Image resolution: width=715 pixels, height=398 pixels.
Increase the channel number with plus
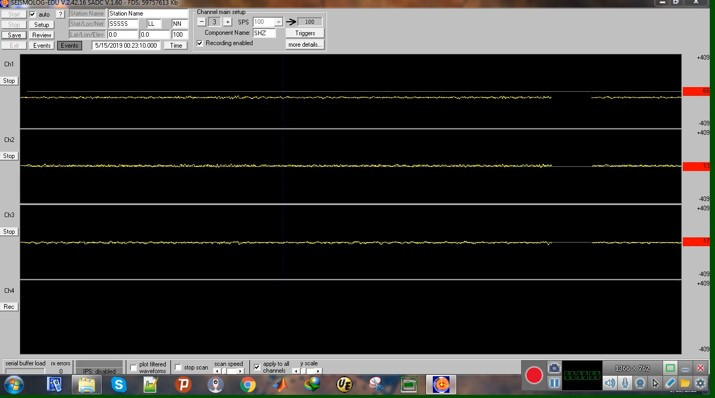tap(227, 22)
